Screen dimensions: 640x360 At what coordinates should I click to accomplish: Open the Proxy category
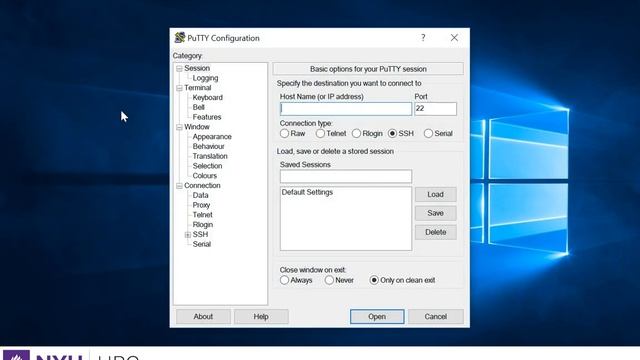(x=201, y=205)
